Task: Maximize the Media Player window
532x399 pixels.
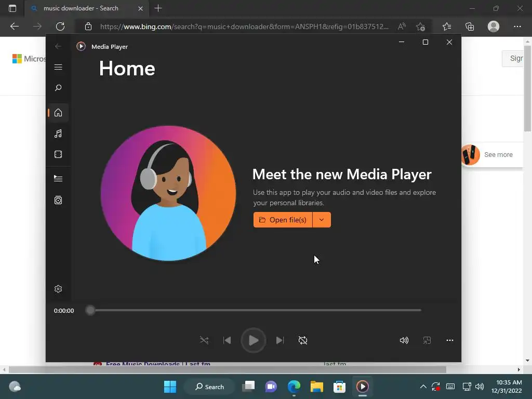Action: click(x=425, y=42)
